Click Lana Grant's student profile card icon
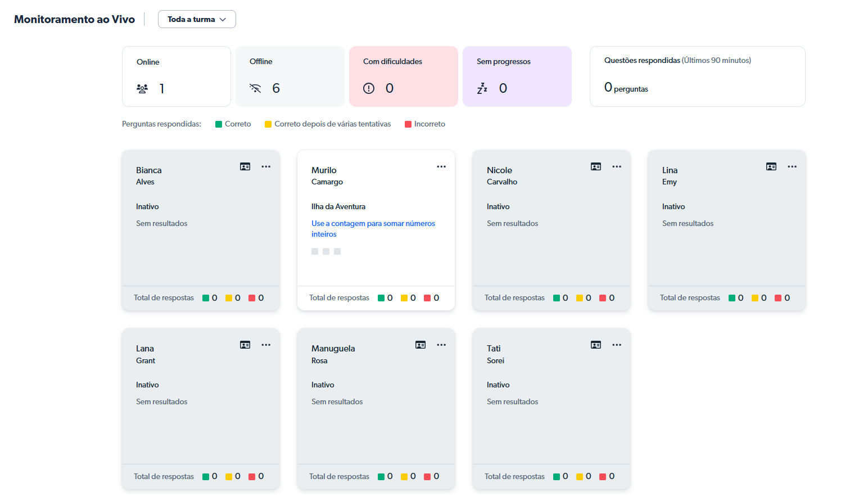This screenshot has width=868, height=501. pos(245,345)
